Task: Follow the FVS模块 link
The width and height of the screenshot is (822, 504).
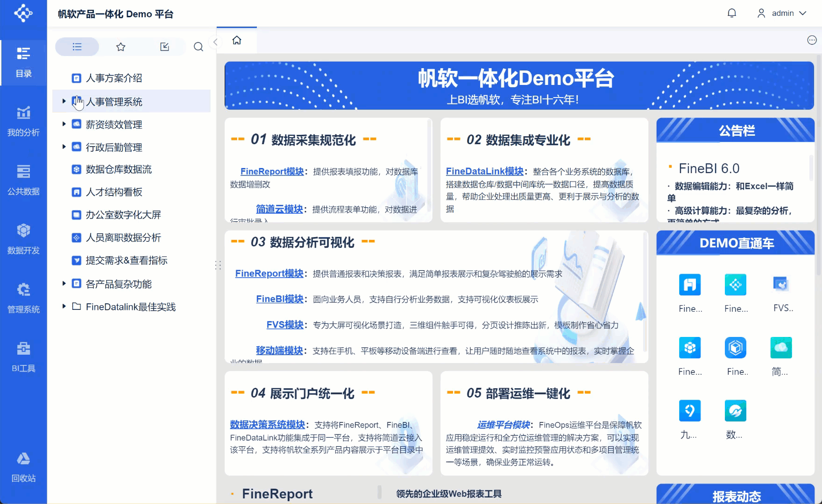Action: click(285, 325)
